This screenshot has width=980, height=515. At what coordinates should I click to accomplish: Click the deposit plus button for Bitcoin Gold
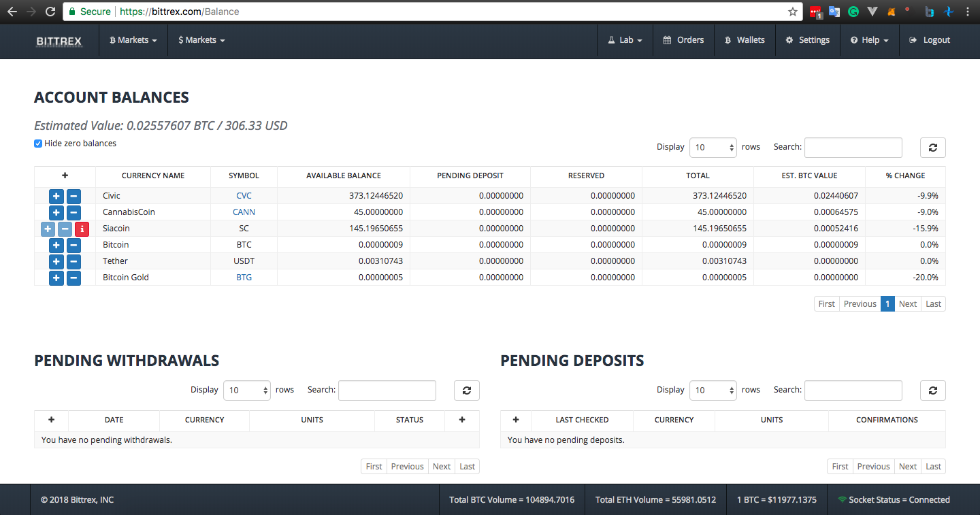click(x=56, y=278)
